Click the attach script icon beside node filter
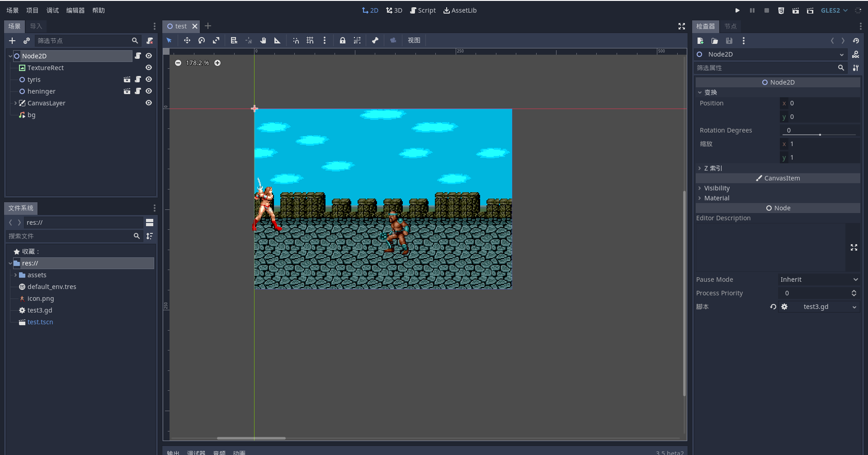The image size is (868, 455). coord(150,41)
